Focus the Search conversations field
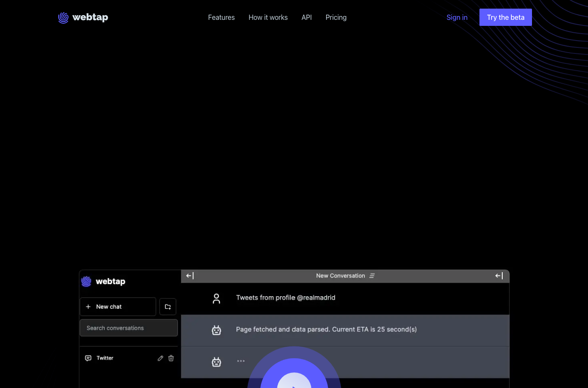Image resolution: width=588 pixels, height=388 pixels. [x=129, y=328]
